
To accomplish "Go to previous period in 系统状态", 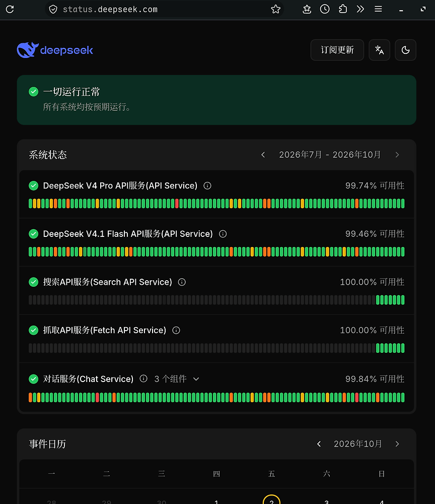I will (x=263, y=155).
